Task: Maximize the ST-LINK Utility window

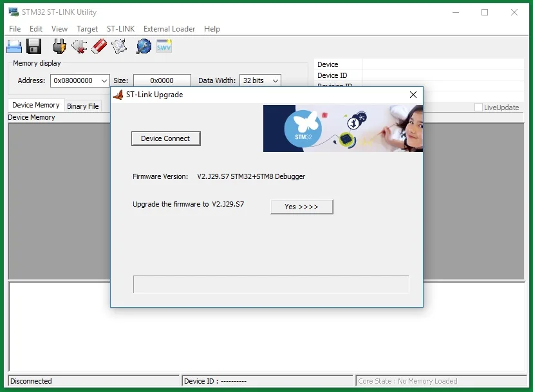Action: pyautogui.click(x=485, y=12)
